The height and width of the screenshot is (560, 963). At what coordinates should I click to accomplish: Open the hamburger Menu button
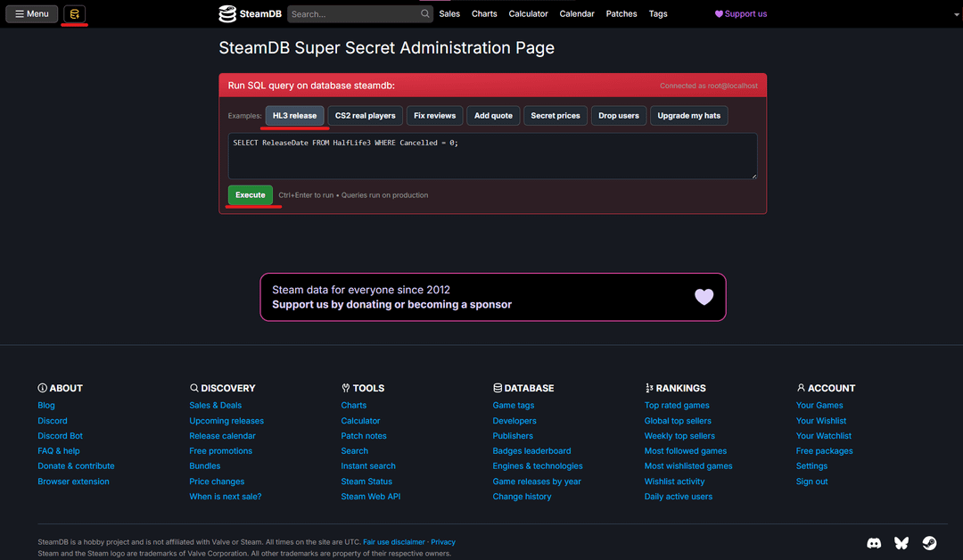[x=32, y=14]
